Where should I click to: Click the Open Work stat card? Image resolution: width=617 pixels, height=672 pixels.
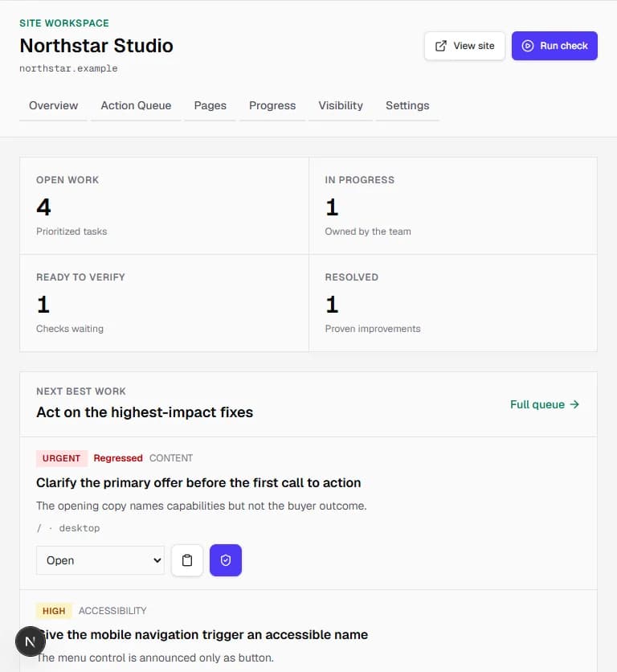[164, 206]
